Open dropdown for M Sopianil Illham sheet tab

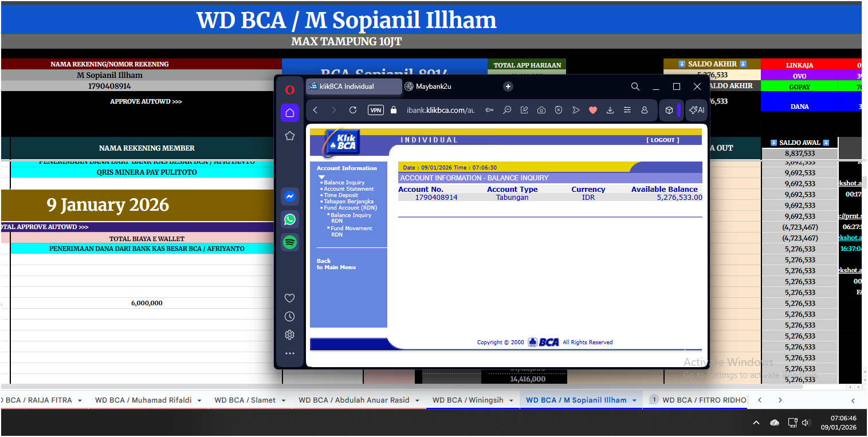[x=634, y=400]
